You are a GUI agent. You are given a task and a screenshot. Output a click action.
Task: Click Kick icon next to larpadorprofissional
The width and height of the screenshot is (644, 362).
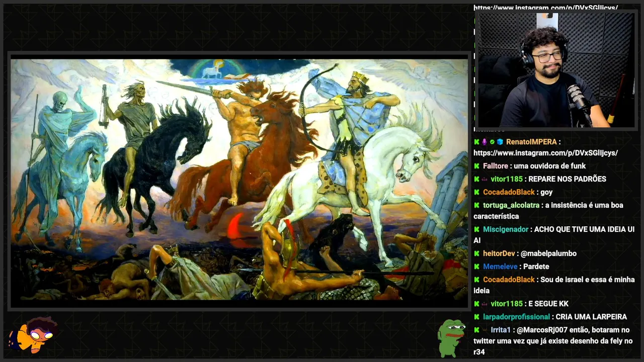pyautogui.click(x=476, y=317)
